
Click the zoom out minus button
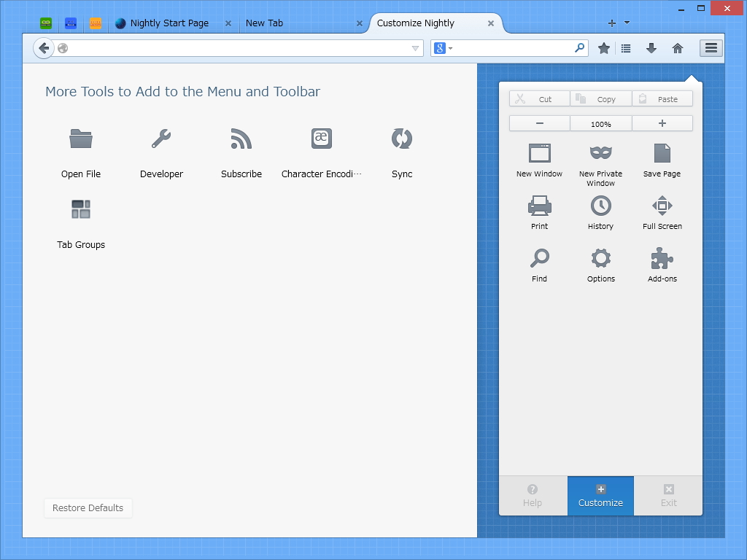539,123
